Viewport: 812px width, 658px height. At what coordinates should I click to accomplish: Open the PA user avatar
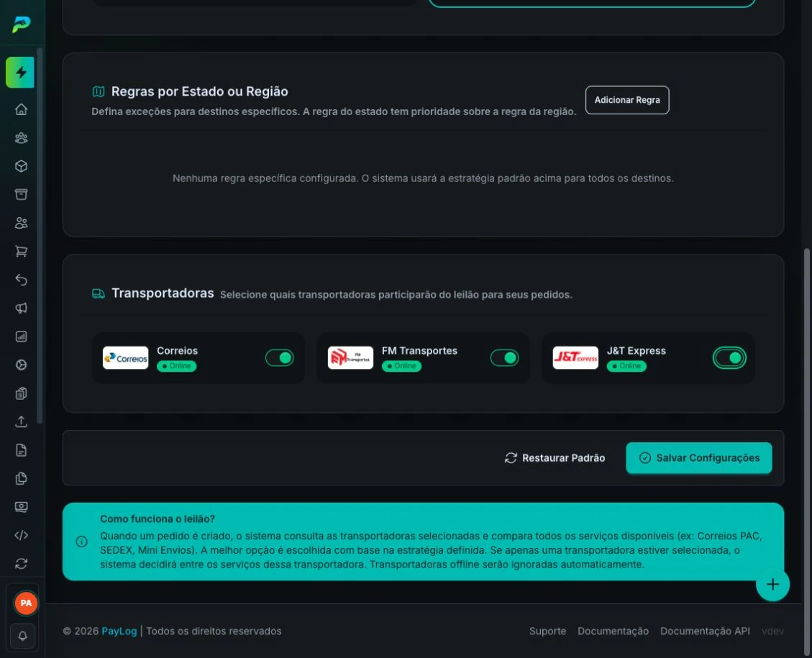(x=25, y=603)
